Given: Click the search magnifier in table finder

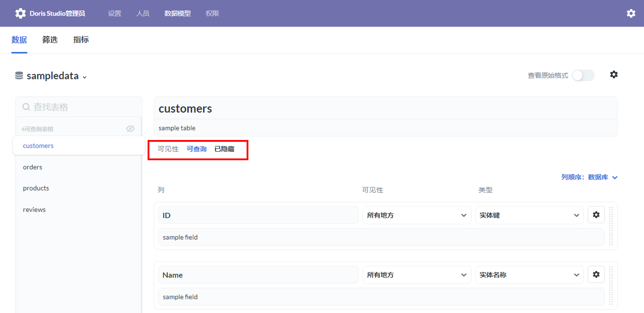Looking at the screenshot, I should pyautogui.click(x=26, y=107).
